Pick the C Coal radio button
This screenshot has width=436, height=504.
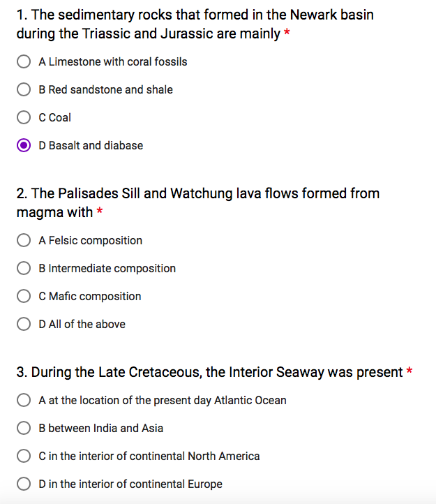[x=24, y=118]
